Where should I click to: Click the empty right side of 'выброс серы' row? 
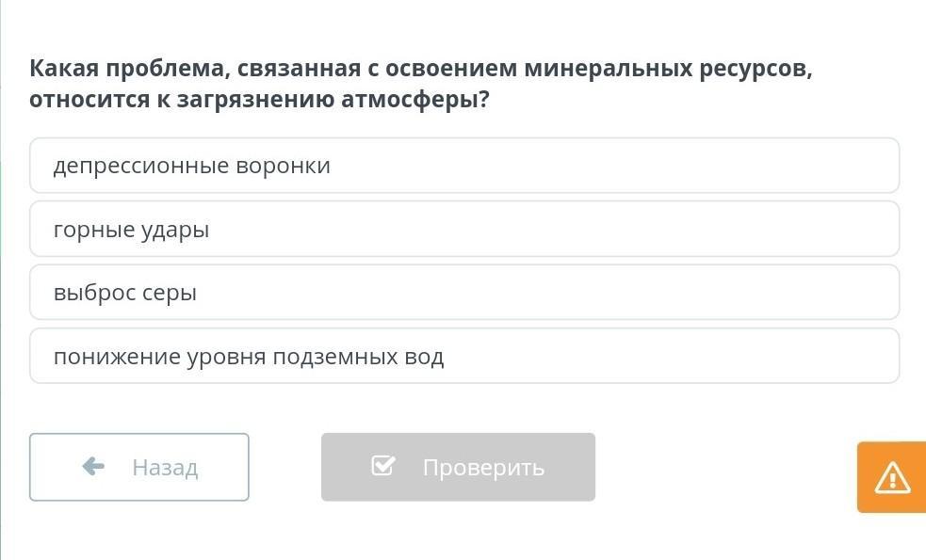[x=659, y=293]
